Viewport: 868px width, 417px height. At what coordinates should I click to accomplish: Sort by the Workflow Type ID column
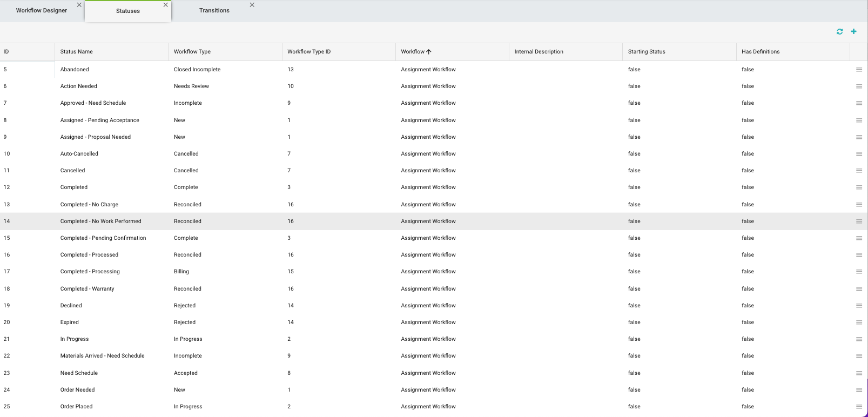pyautogui.click(x=338, y=52)
